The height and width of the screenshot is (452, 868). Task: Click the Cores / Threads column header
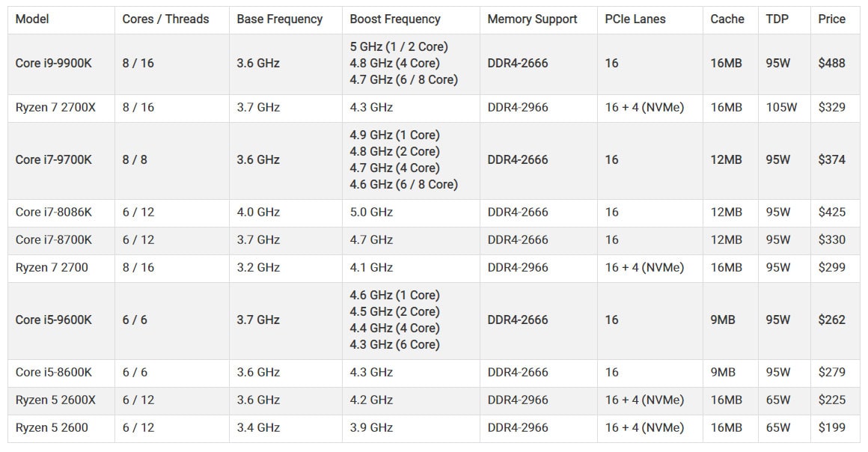coord(166,19)
